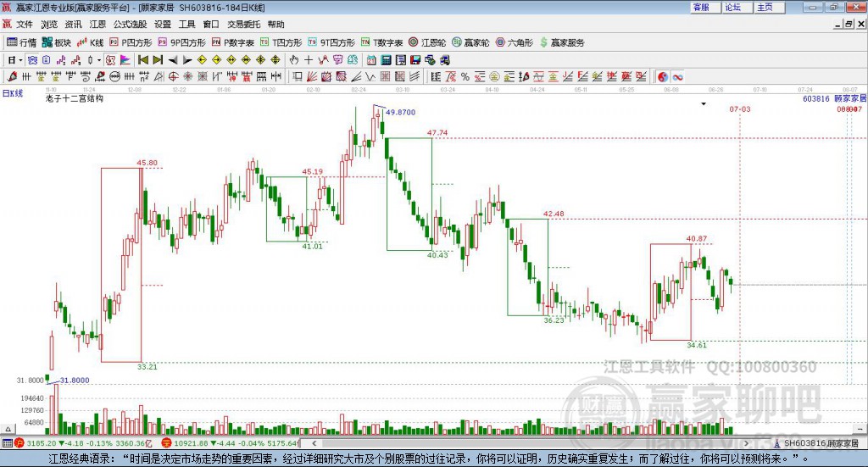Open the 交易委托 menu
Image resolution: width=868 pixels, height=467 pixels.
243,25
